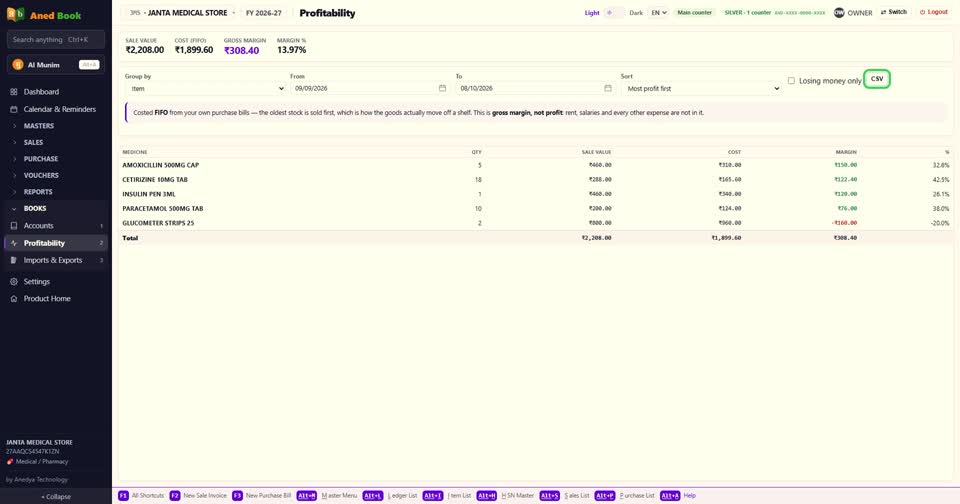
Task: Collapse the sidebar
Action: coord(56,497)
